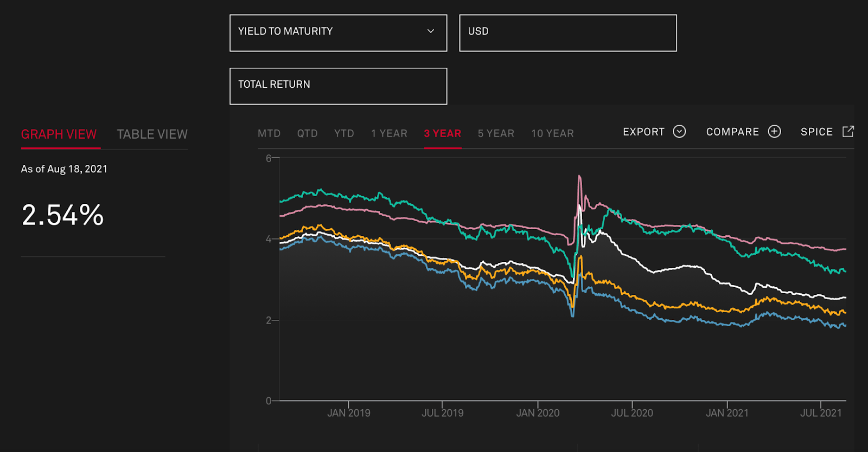Click the 6 label on the y-axis
Viewport: 868px width, 452px height.
click(x=269, y=158)
